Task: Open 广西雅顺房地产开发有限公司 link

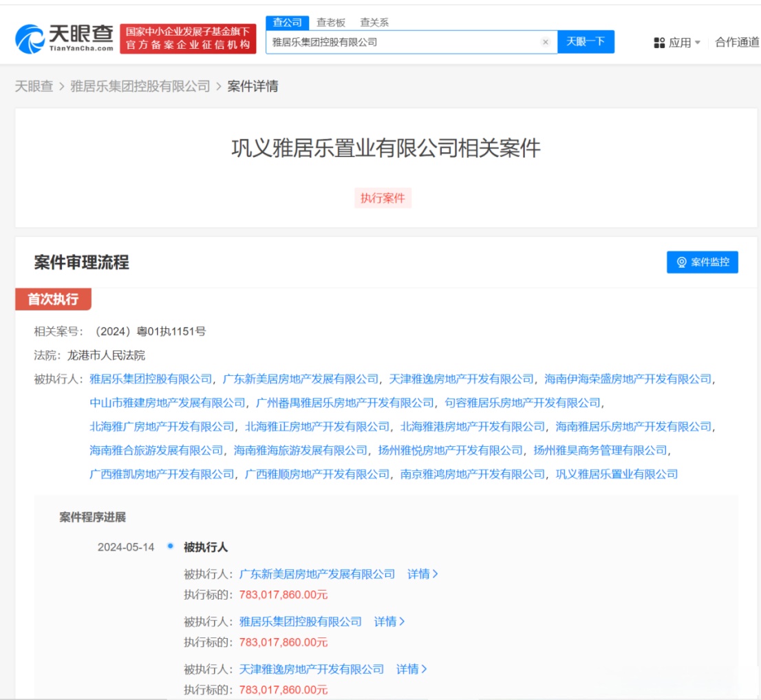Action: pyautogui.click(x=317, y=474)
